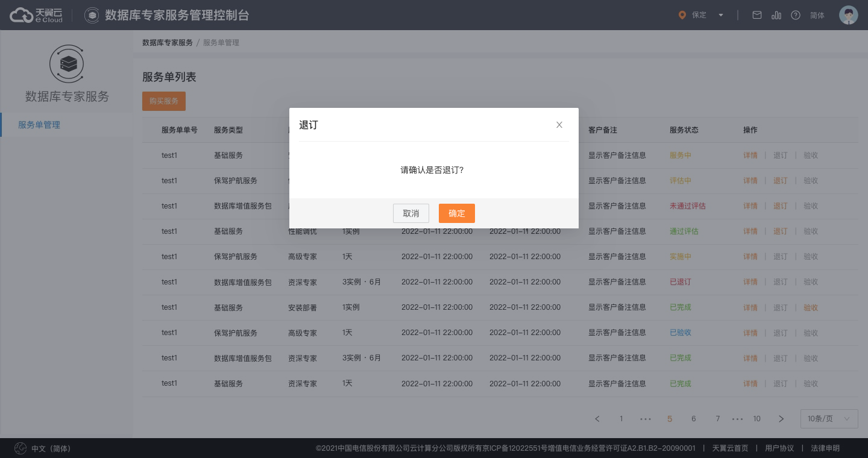Open the footer 中文（简体）language selector

(51, 448)
